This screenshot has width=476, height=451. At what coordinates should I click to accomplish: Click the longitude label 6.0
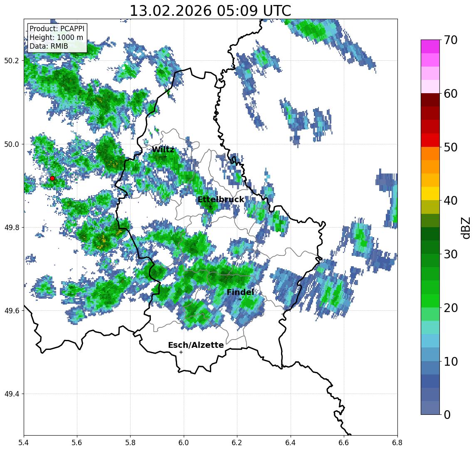[x=184, y=443]
